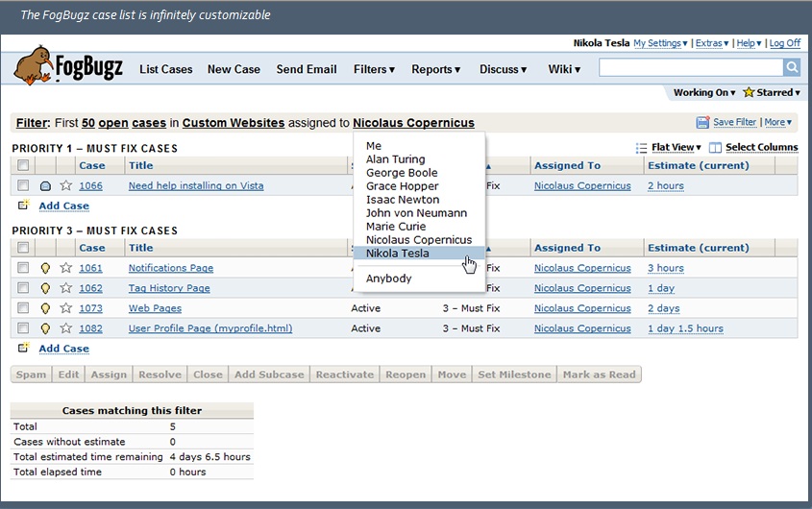Click the Add Case icon under Priority 3
This screenshot has width=812, height=509.
tap(24, 348)
